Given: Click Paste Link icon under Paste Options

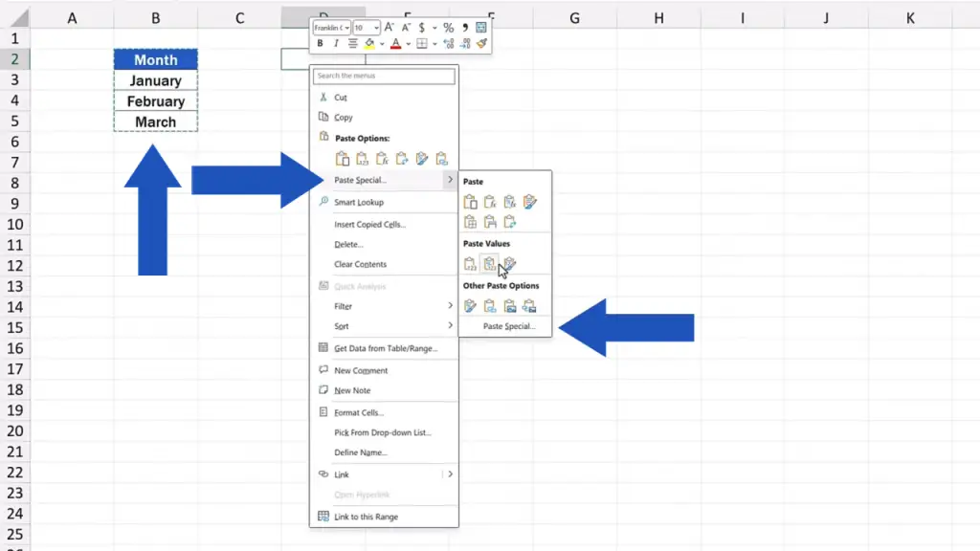Looking at the screenshot, I should point(442,159).
